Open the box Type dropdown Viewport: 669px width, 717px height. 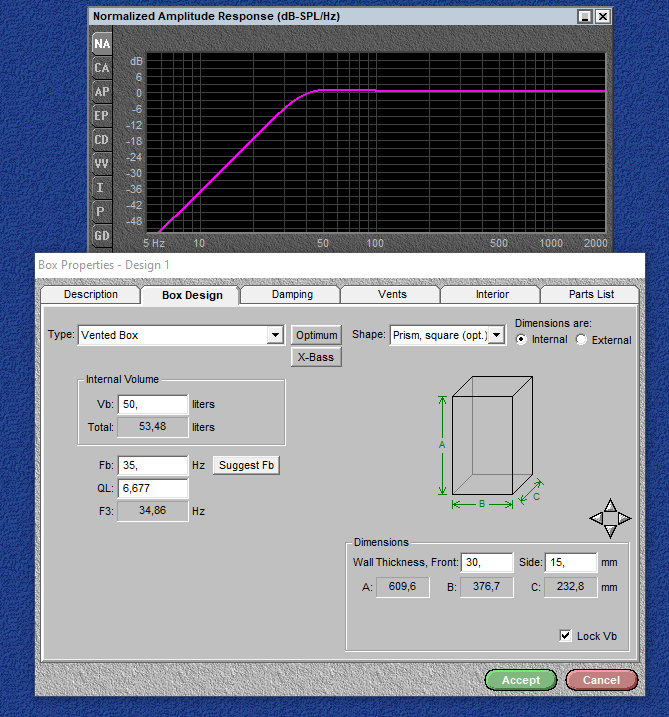point(275,335)
